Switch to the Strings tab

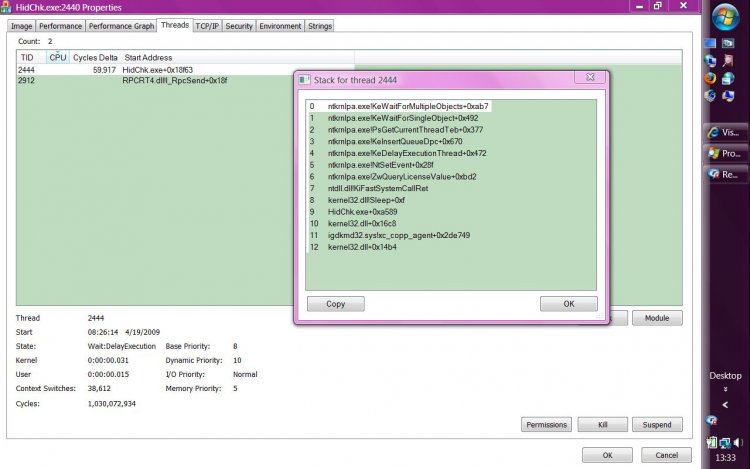[320, 26]
